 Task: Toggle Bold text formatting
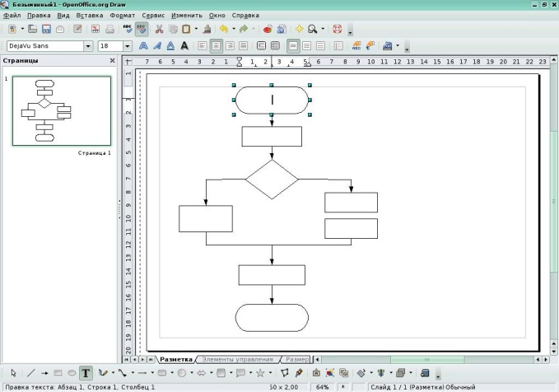tap(143, 45)
